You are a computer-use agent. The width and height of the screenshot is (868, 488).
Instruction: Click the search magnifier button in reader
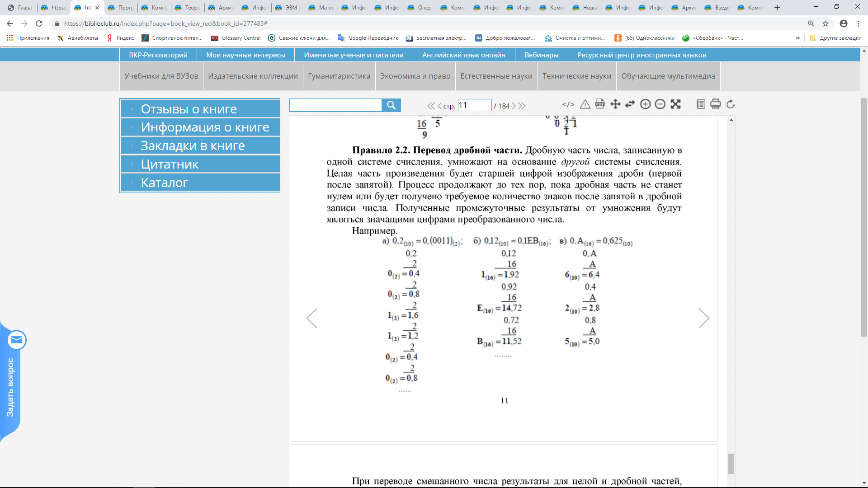[x=391, y=105]
